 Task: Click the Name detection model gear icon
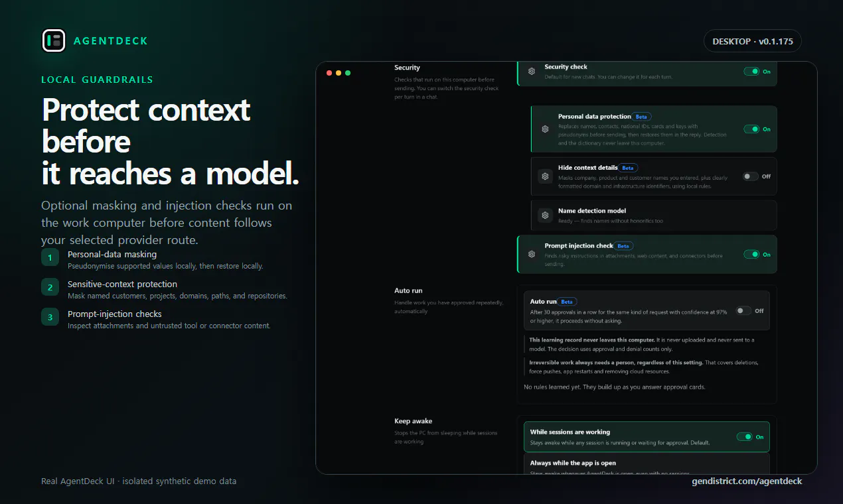(x=545, y=216)
